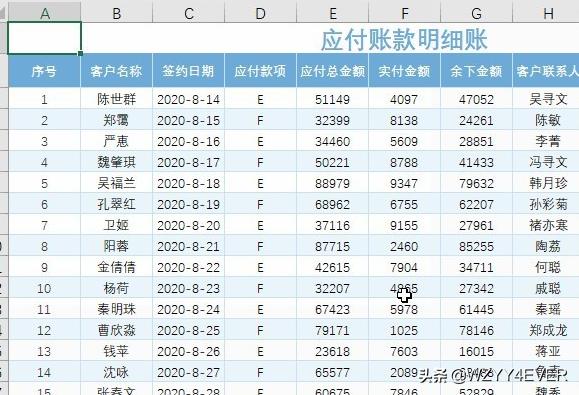Select date cell 2020-8-20
The height and width of the screenshot is (395, 579).
[188, 225]
